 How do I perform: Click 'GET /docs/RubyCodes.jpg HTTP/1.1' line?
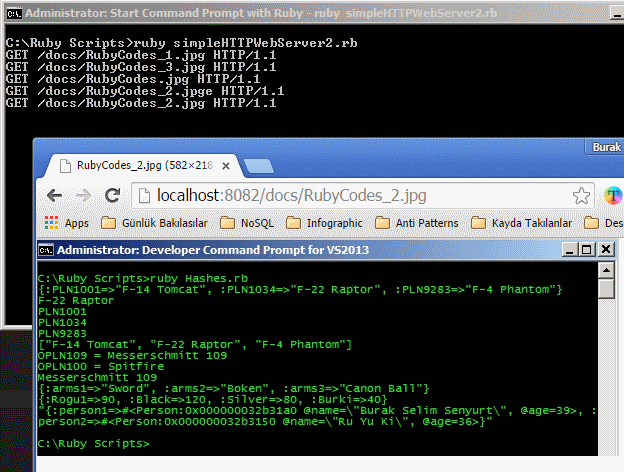click(133, 79)
